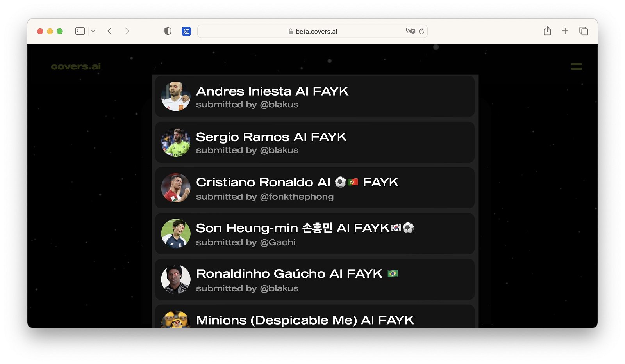Open a new tab with plus icon
The image size is (625, 364).
point(565,31)
